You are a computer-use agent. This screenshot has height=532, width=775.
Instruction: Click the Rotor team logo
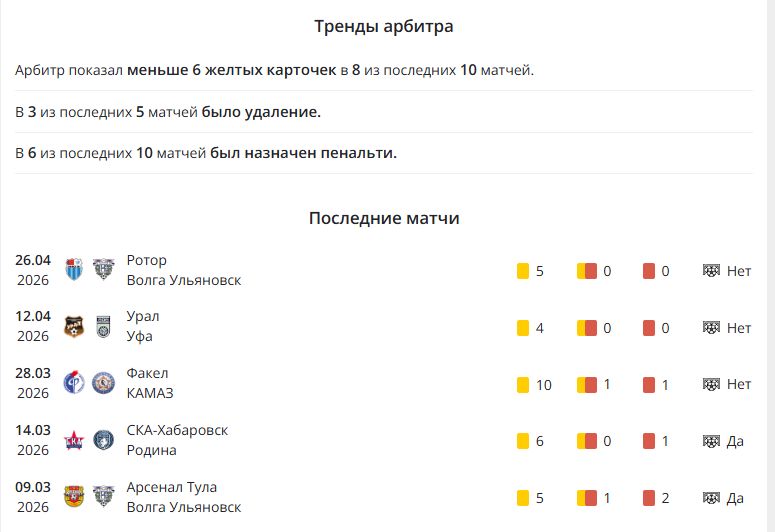click(73, 270)
